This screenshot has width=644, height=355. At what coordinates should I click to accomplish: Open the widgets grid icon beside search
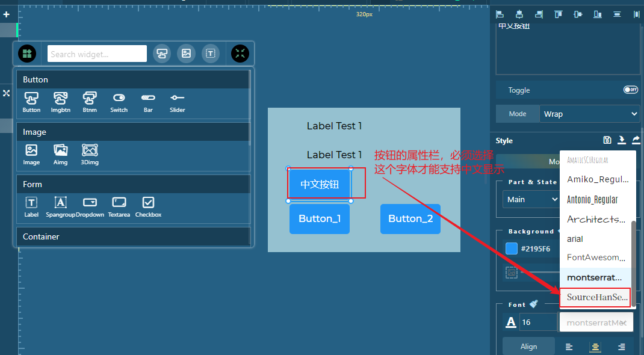tap(27, 54)
